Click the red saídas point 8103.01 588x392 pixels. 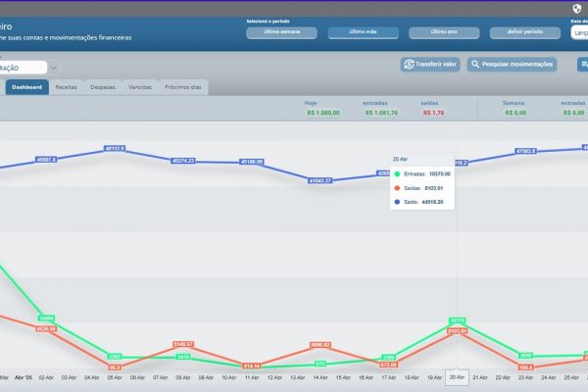coord(457,331)
